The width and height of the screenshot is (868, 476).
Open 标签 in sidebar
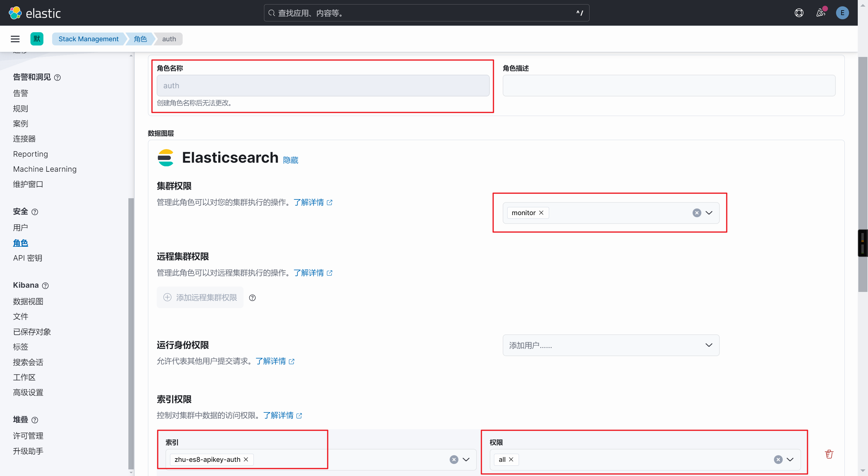(20, 347)
